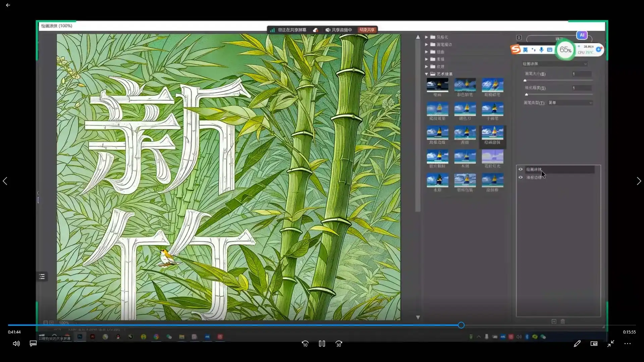Click the 结束共享 button

367,29
